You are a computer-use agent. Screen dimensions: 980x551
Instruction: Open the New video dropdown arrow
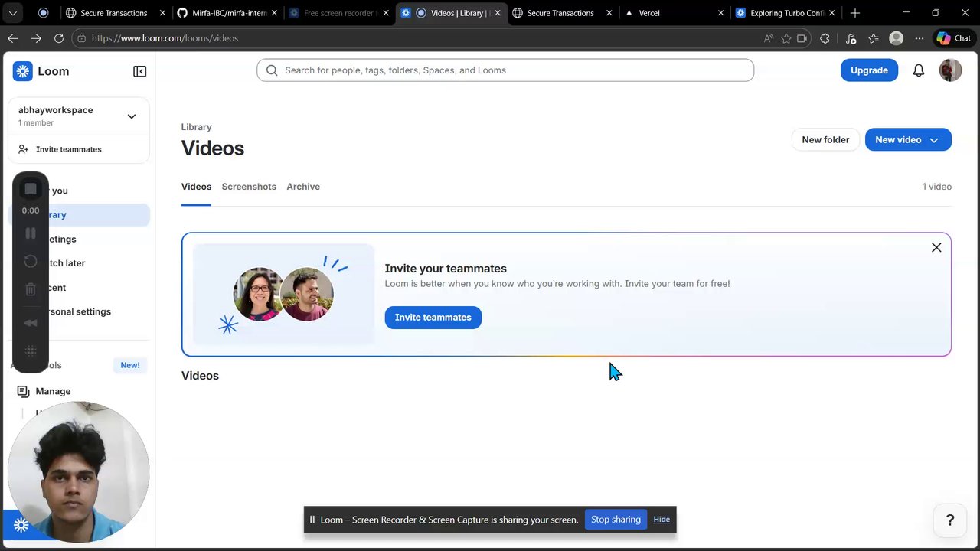(x=934, y=140)
